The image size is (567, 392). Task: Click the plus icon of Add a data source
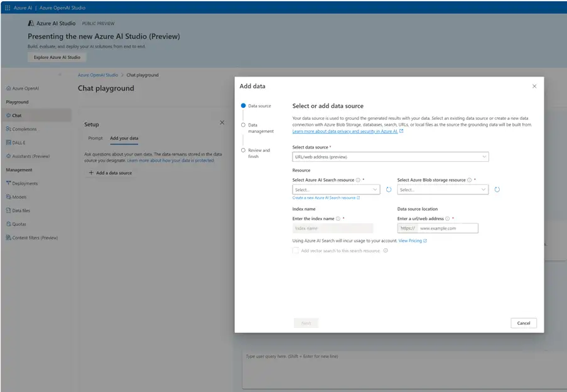[91, 172]
